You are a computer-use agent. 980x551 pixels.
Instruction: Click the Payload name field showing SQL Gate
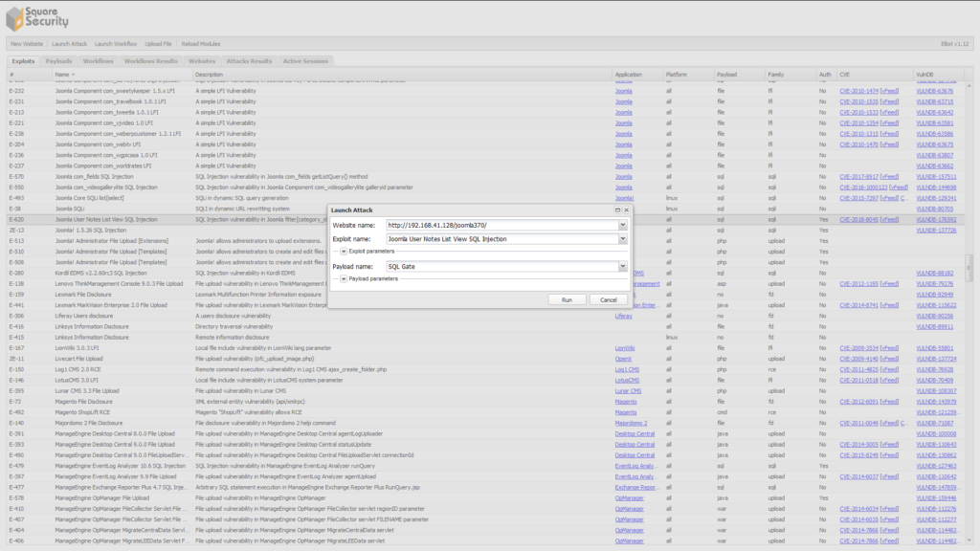[501, 266]
